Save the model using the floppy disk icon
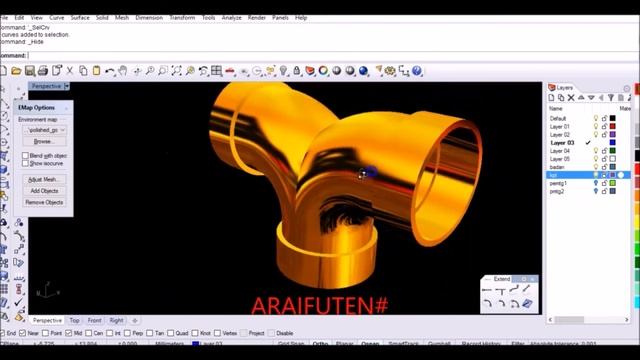This screenshot has height=360, width=640. click(x=30, y=71)
